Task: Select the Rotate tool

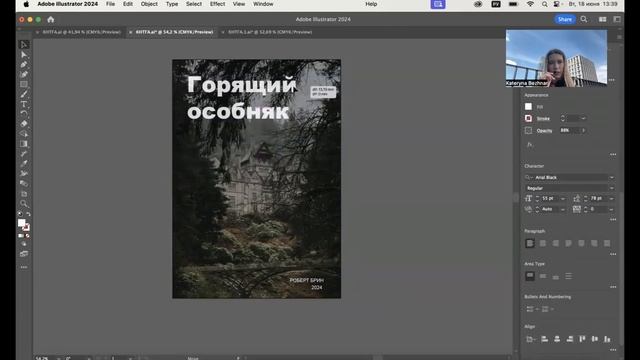Action: click(x=24, y=114)
